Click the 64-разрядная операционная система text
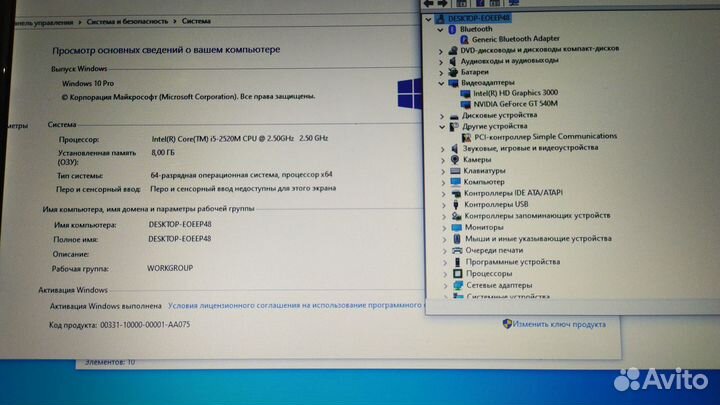The width and height of the screenshot is (720, 405). click(x=242, y=174)
